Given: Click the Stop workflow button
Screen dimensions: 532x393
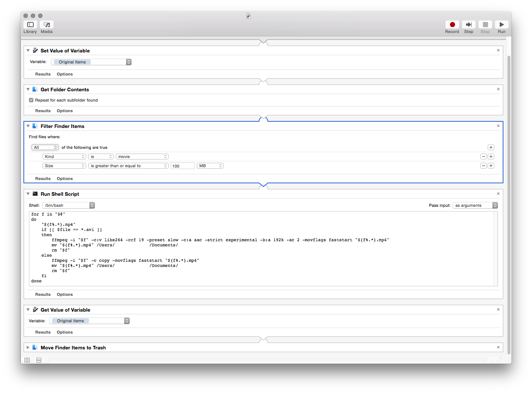Looking at the screenshot, I should pyautogui.click(x=485, y=25).
